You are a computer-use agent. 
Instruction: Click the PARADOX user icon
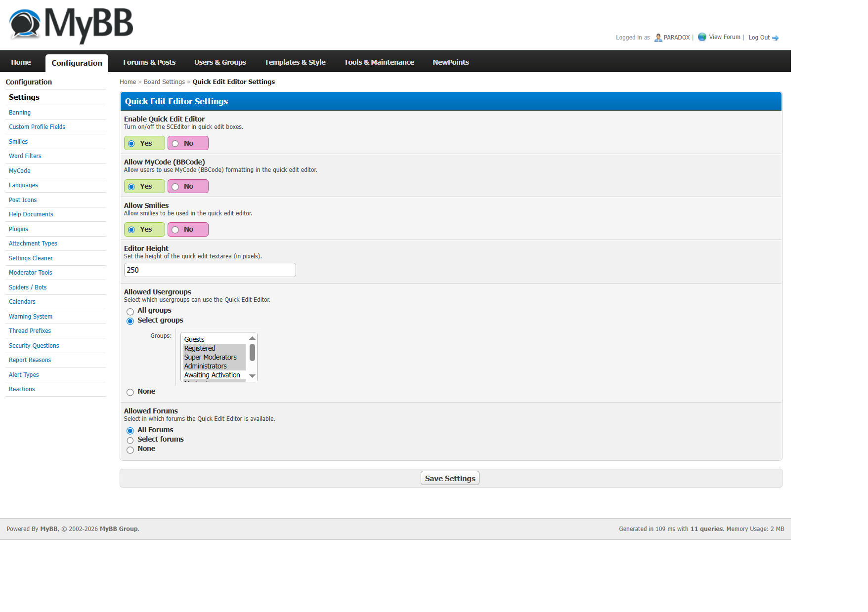click(658, 38)
